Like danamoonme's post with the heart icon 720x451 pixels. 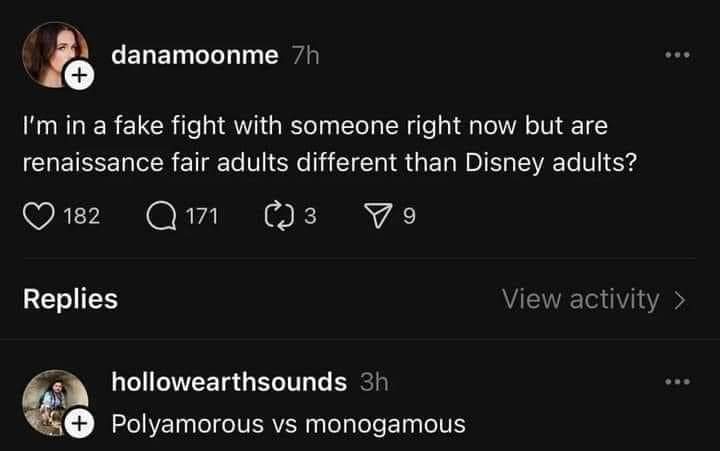37,215
